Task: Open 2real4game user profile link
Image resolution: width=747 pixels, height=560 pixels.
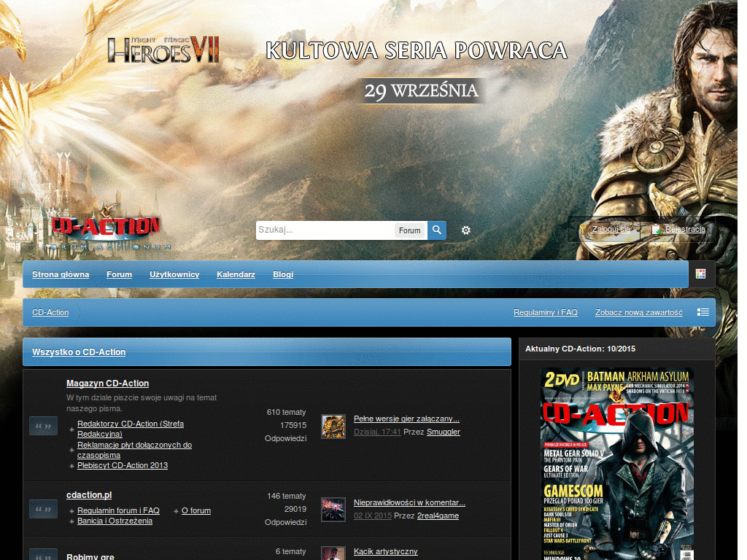Action: 438,516
